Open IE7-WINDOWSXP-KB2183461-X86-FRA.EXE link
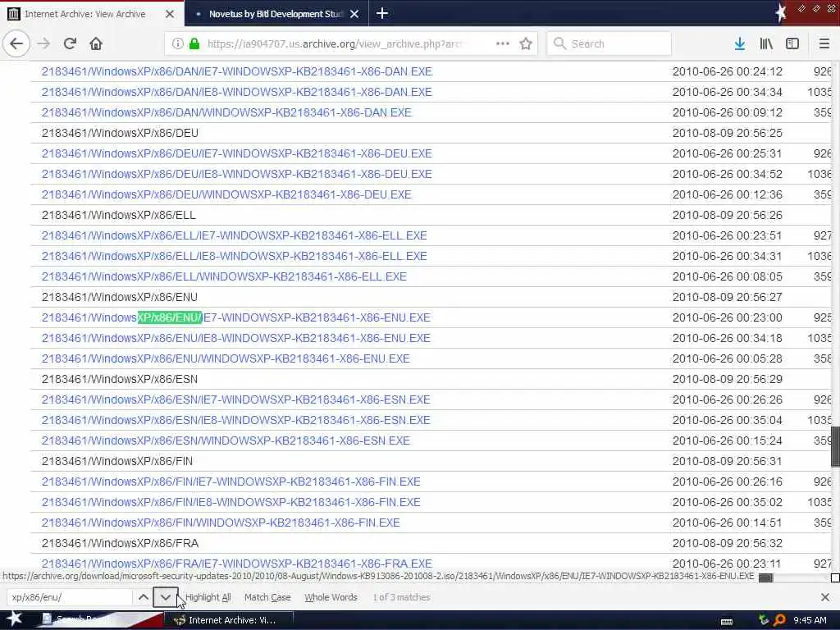The height and width of the screenshot is (630, 840). (x=237, y=564)
